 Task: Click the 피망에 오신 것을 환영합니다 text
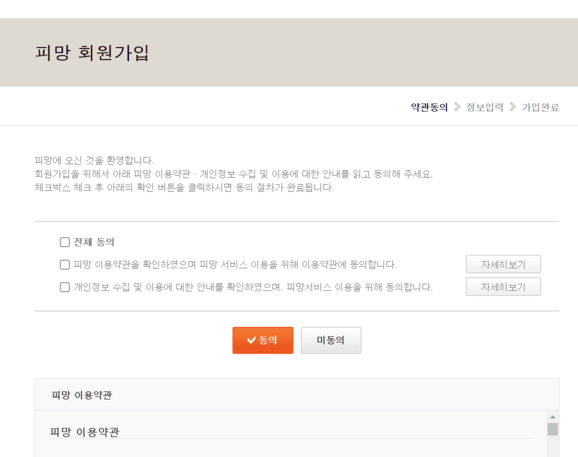point(94,160)
